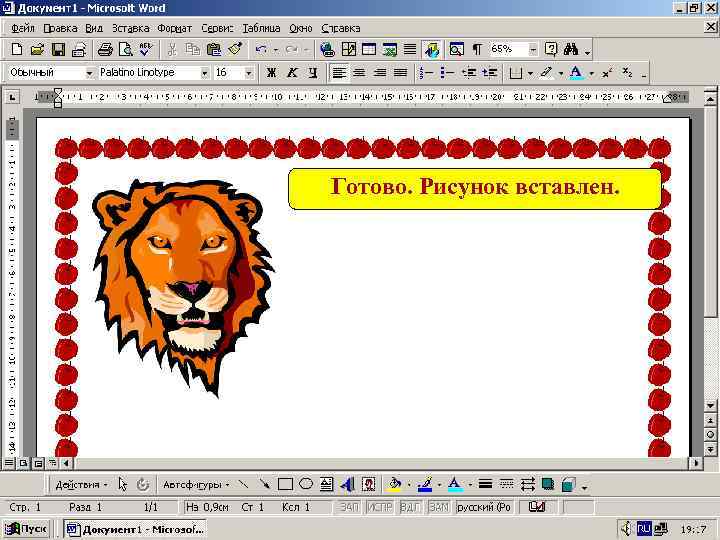The image size is (720, 540).
Task: Align text left
Action: [x=339, y=73]
